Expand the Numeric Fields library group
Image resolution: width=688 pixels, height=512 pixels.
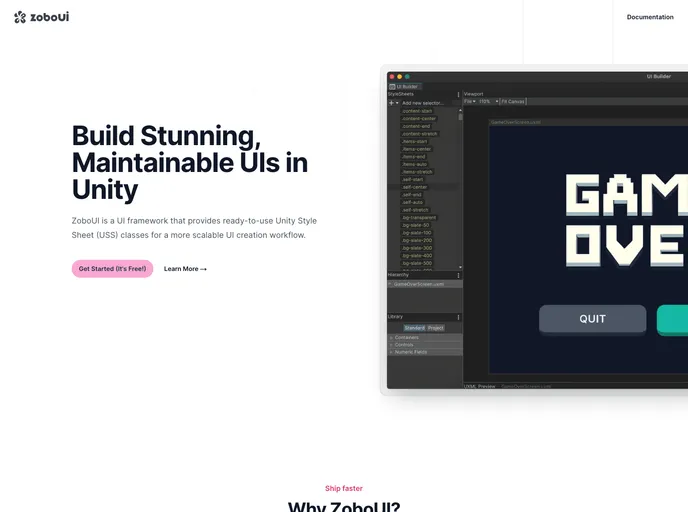pyautogui.click(x=410, y=352)
